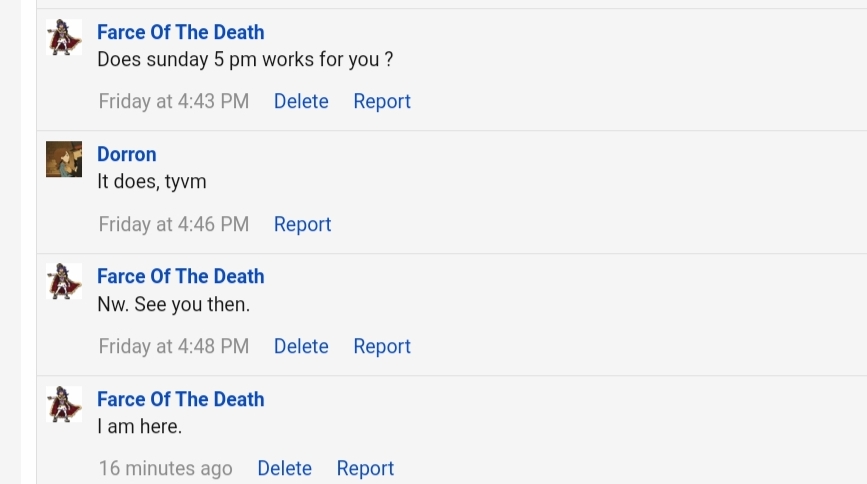Report the 'Does sunday 5 pm' message
Screen dimensions: 867x484
382,101
